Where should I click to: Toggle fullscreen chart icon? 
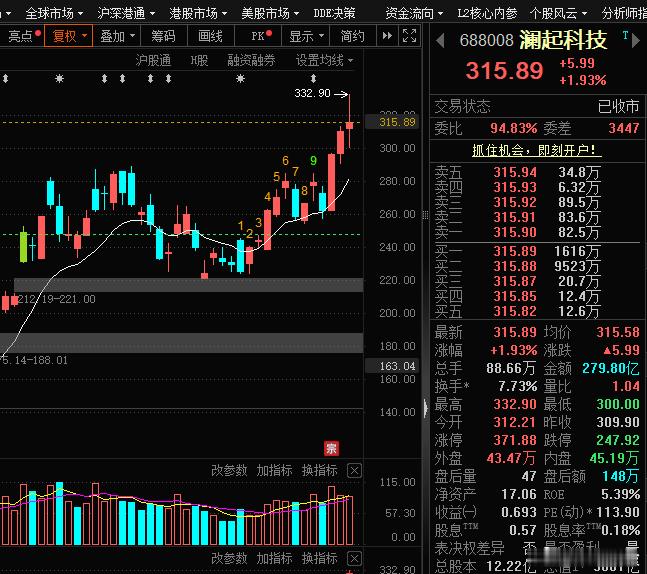pos(409,36)
